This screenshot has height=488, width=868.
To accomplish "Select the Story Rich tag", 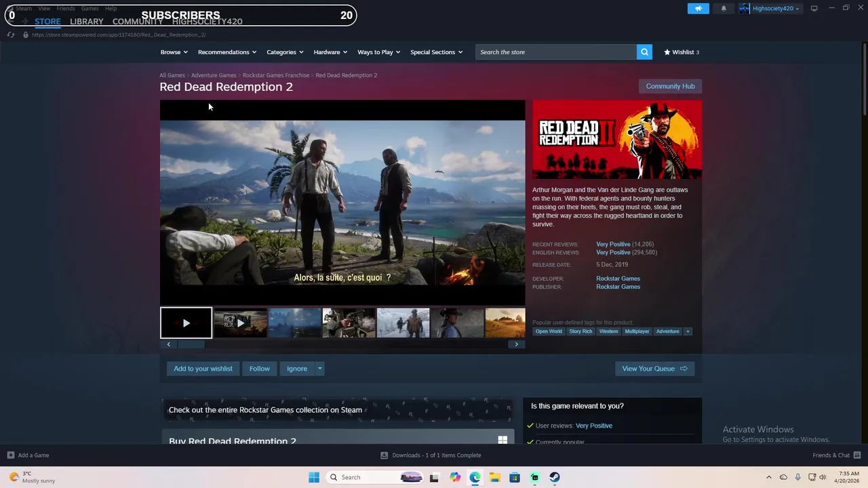I will [580, 331].
